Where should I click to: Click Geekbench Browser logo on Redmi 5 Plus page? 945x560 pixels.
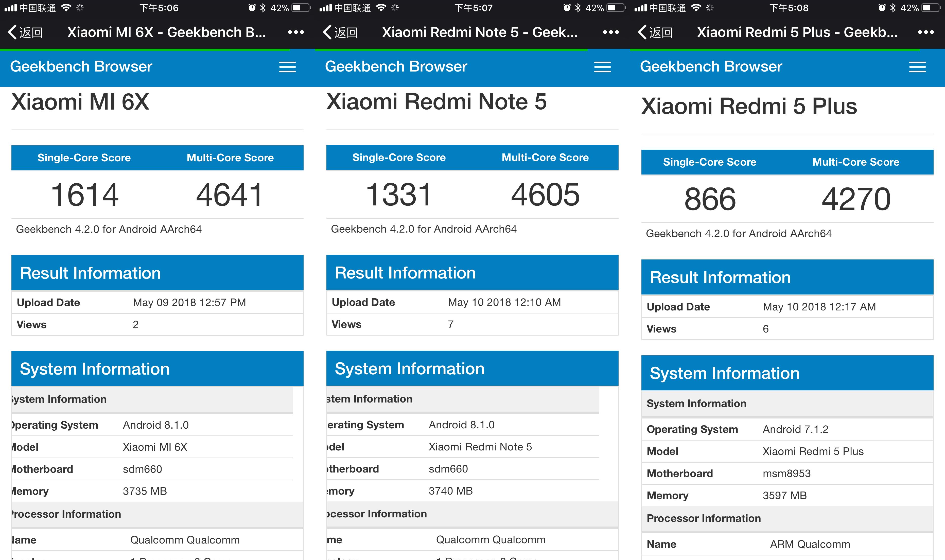point(711,66)
